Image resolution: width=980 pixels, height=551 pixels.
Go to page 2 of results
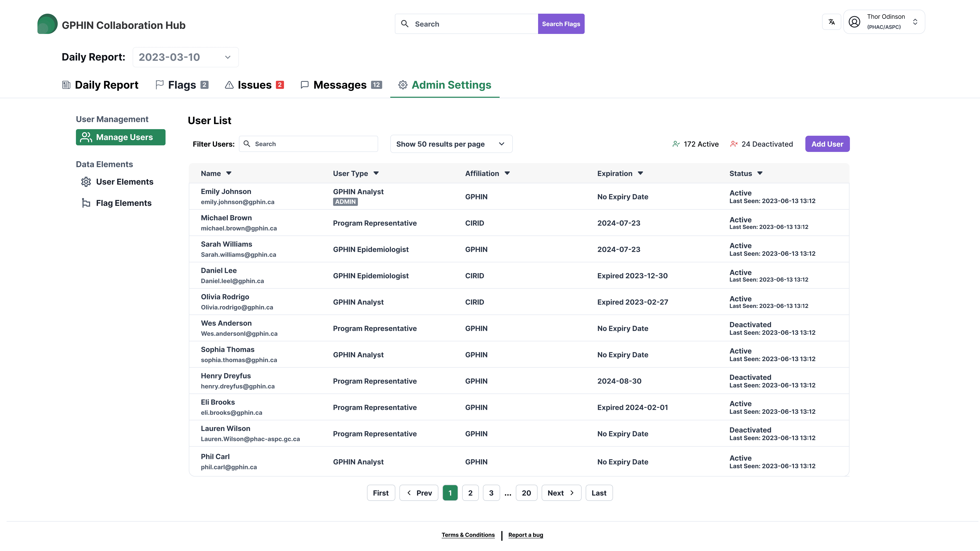coord(470,493)
